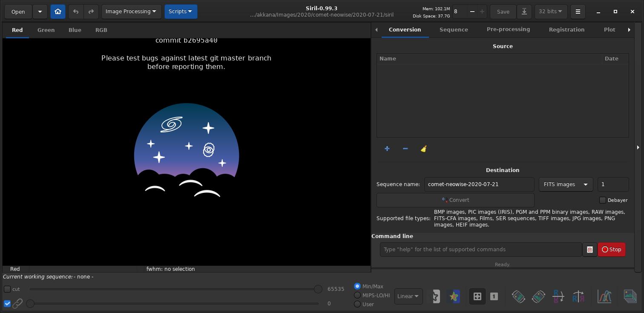Viewport: 644px width, 313px height.
Task: Switch to the Green channel tab
Action: coord(46,30)
